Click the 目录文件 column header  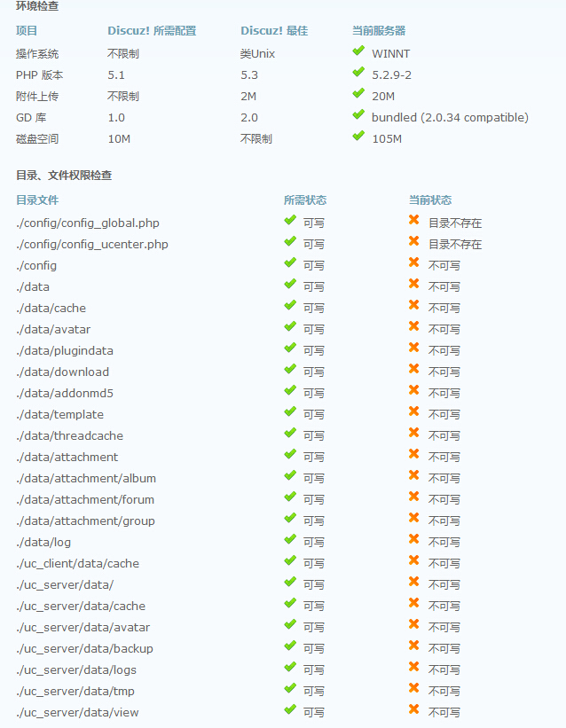pos(37,200)
